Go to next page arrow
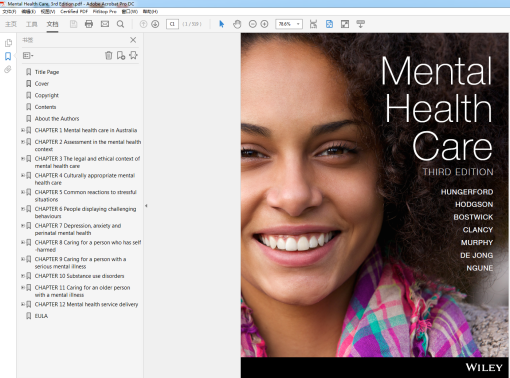Viewport: 510px width, 378px height. pos(155,24)
